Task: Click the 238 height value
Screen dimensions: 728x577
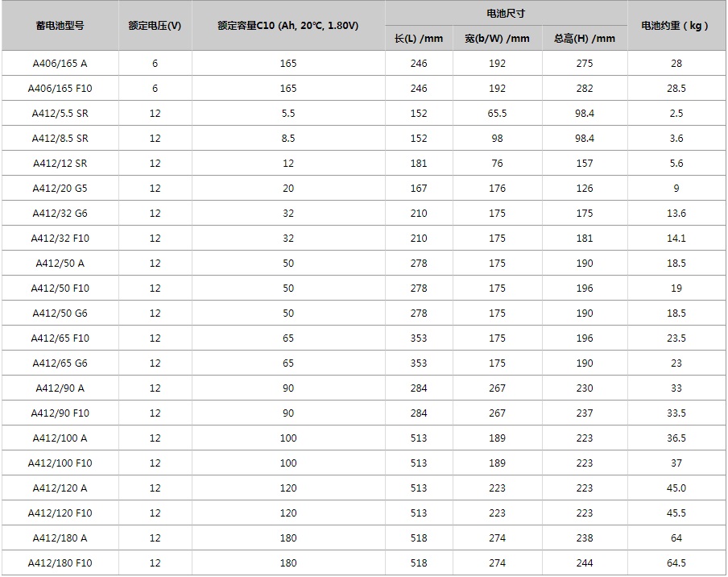Action: 584,538
